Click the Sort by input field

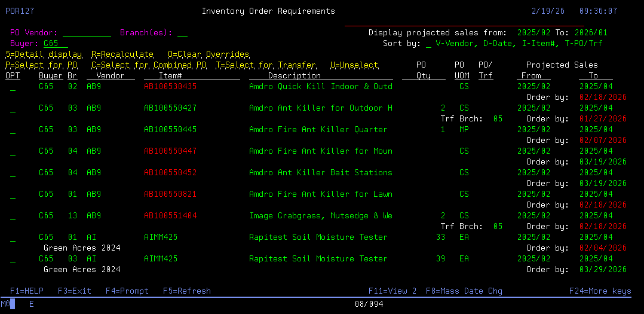tap(428, 44)
